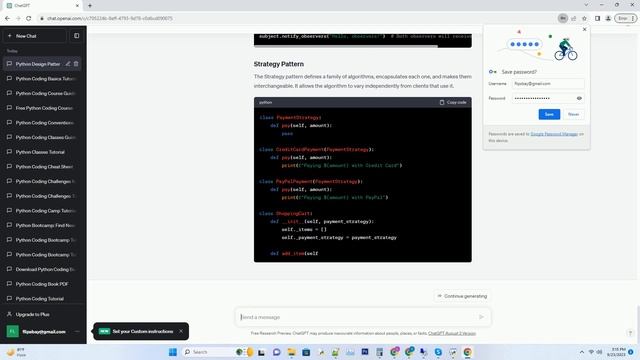The width and height of the screenshot is (640, 360).
Task: Open the password key icon in address bar
Action: [x=563, y=18]
